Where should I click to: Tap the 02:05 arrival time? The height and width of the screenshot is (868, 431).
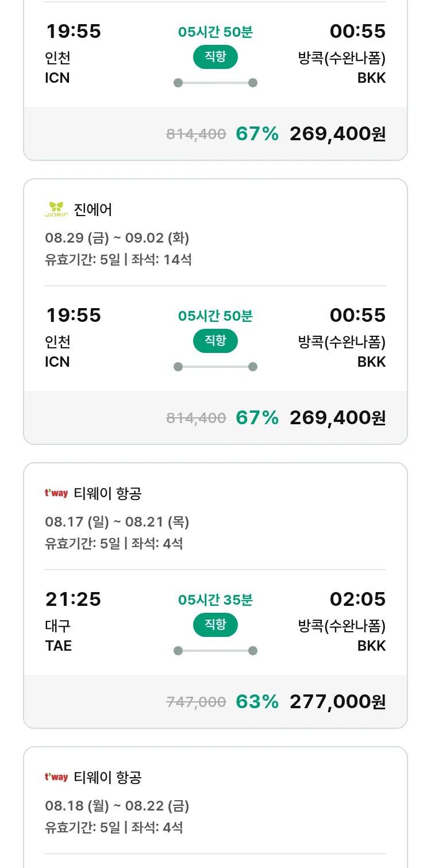tap(357, 599)
